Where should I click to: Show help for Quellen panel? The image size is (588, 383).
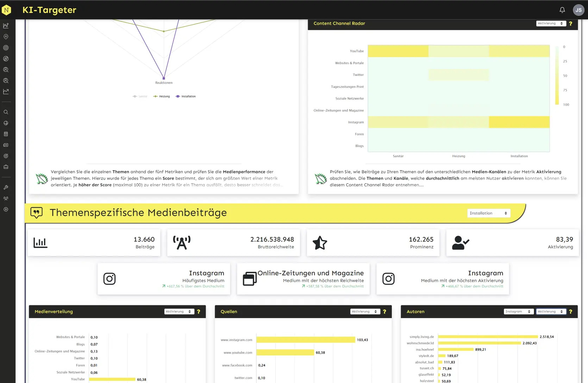point(384,312)
